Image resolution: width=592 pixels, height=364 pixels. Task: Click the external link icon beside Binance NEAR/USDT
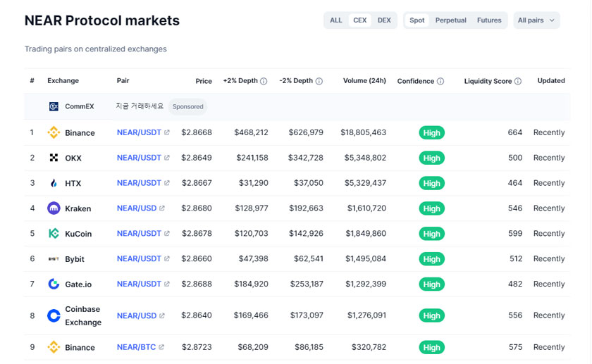pos(167,132)
